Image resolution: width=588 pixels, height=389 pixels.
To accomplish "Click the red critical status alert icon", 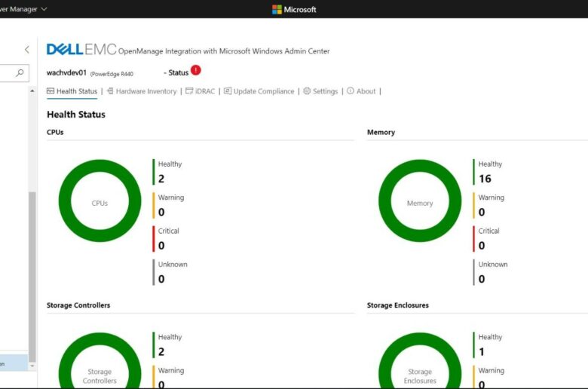I will coord(196,70).
